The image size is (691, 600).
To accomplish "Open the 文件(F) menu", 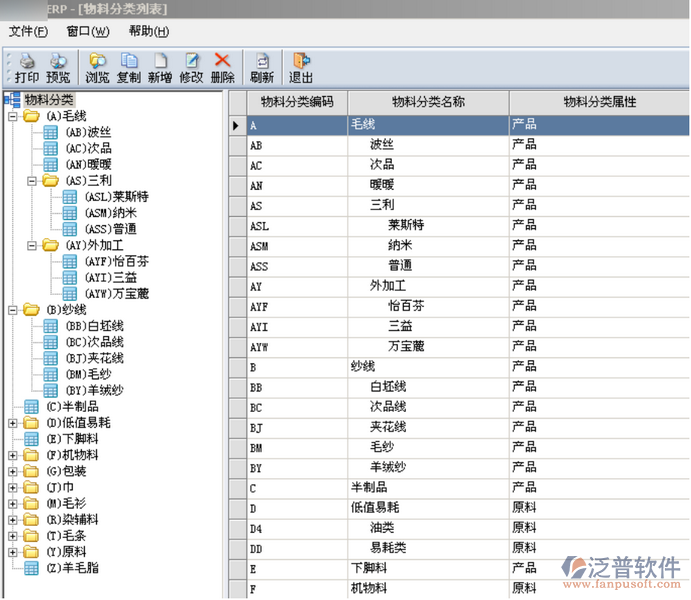I will click(27, 31).
